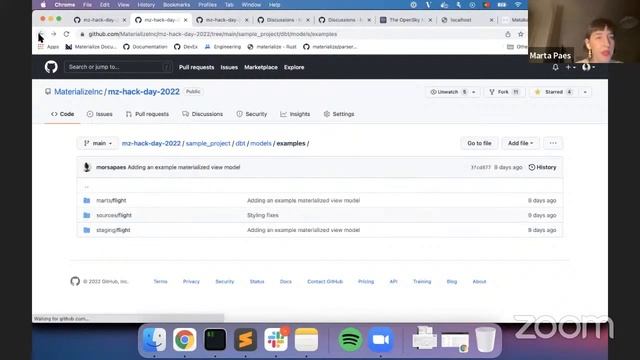Open morsapaes commit author link
Viewport: 640px width, 360px height.
click(x=111, y=167)
